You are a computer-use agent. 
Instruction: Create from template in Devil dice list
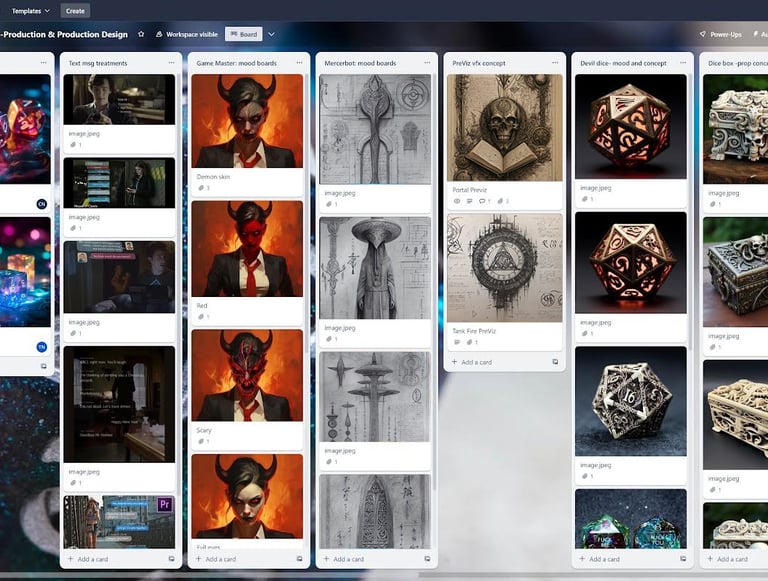pos(683,558)
